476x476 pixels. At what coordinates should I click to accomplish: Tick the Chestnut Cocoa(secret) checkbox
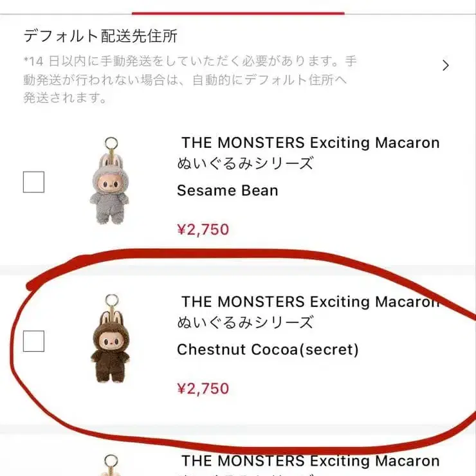tap(33, 341)
